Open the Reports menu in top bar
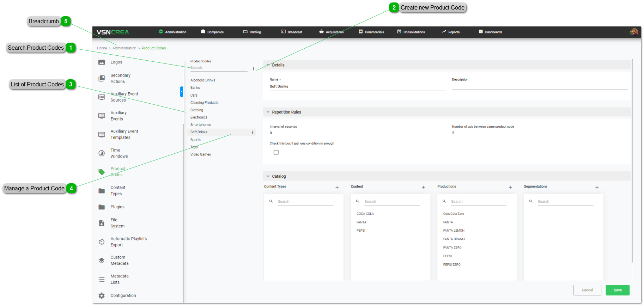The image size is (644, 306). (x=450, y=32)
